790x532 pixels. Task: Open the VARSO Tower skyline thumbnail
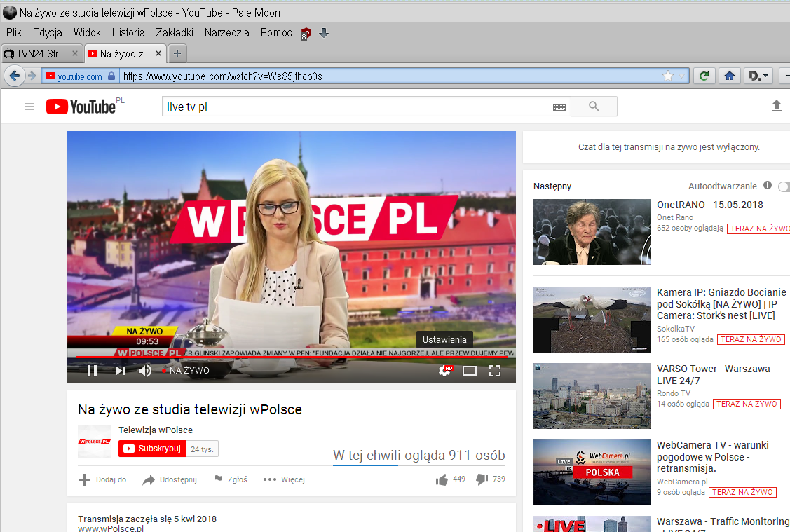click(x=592, y=396)
